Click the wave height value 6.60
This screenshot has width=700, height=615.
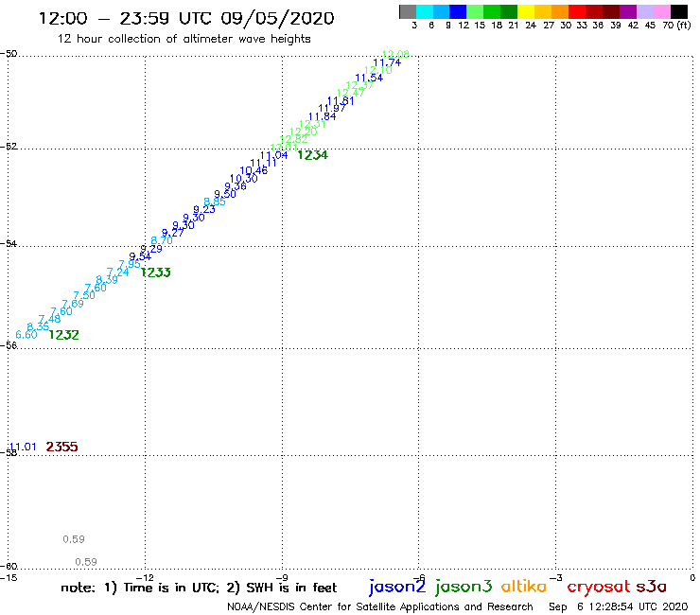tap(26, 335)
